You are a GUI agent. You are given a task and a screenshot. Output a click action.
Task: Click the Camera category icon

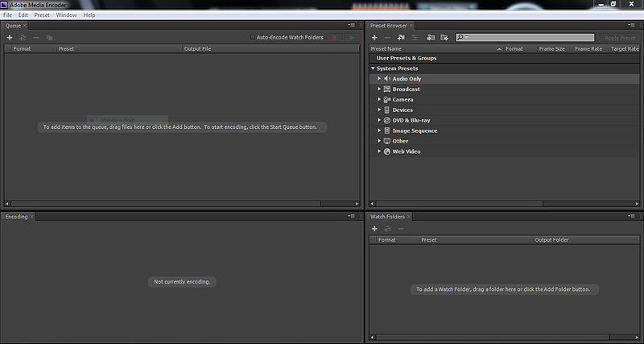(x=387, y=99)
